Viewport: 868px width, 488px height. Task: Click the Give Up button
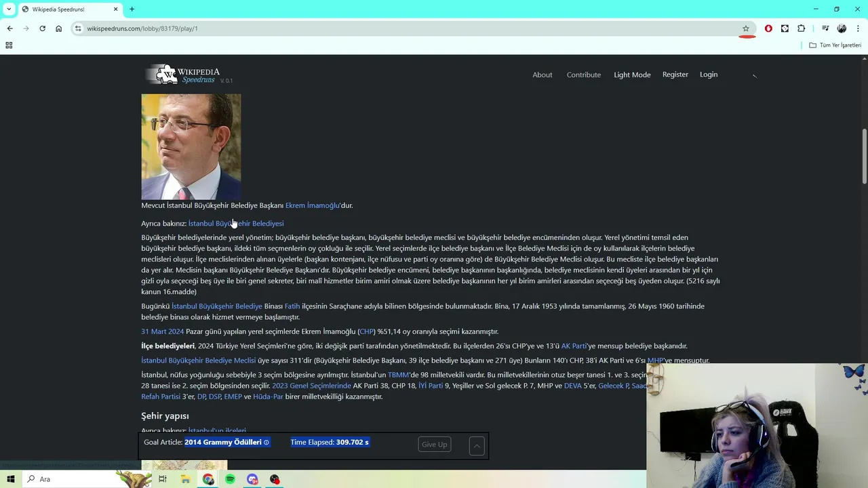click(x=435, y=445)
